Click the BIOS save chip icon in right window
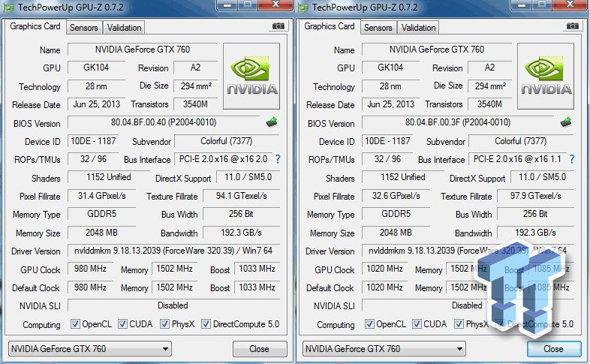Image resolution: width=590 pixels, height=364 pixels. coord(566,122)
